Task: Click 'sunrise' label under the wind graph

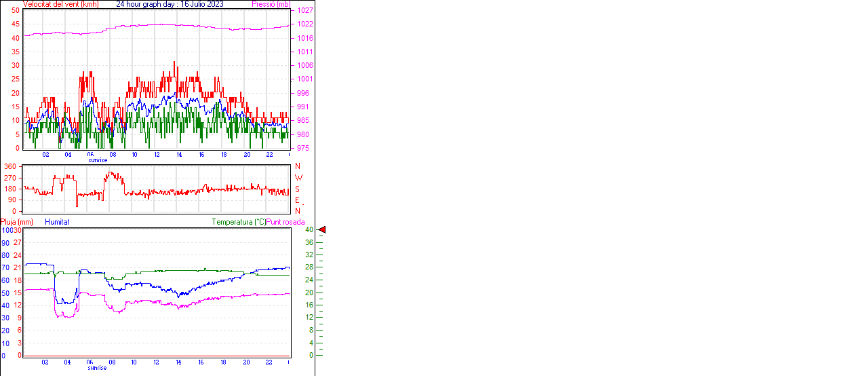Action: pos(98,160)
